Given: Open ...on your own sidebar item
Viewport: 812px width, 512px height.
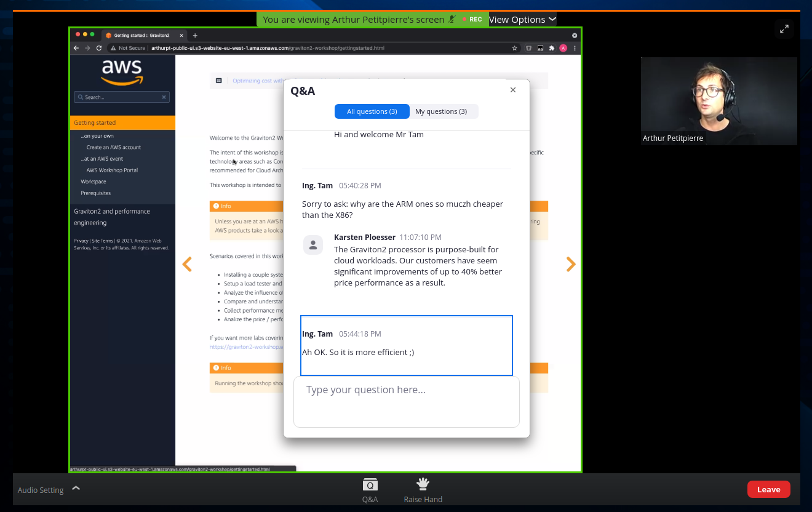Looking at the screenshot, I should 97,136.
